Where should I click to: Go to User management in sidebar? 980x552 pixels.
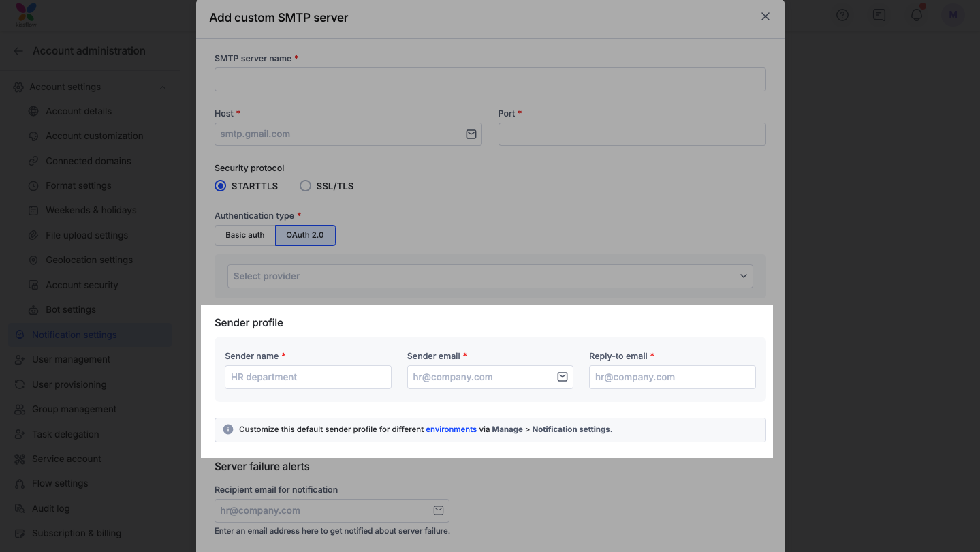pos(71,359)
